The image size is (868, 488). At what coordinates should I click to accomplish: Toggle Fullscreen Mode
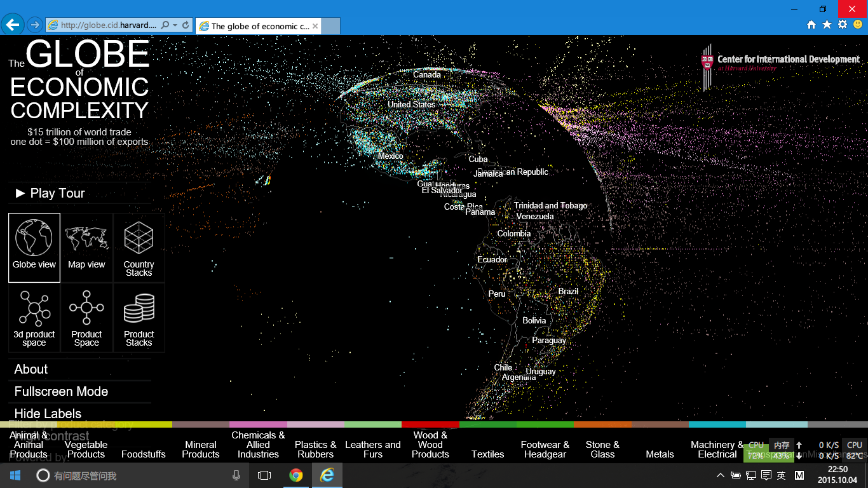(61, 391)
